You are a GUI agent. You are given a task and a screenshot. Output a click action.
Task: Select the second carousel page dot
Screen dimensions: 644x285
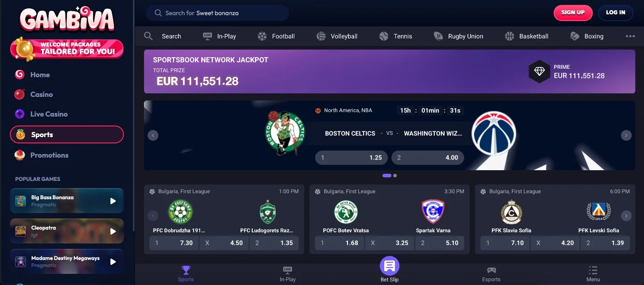pyautogui.click(x=394, y=176)
